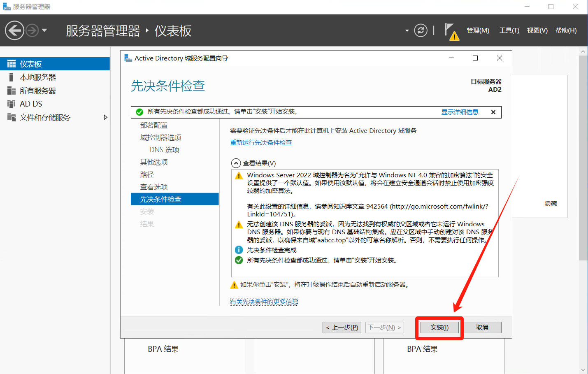Image resolution: width=588 pixels, height=374 pixels.
Task: Open the 管理(M) menu
Action: (x=478, y=30)
